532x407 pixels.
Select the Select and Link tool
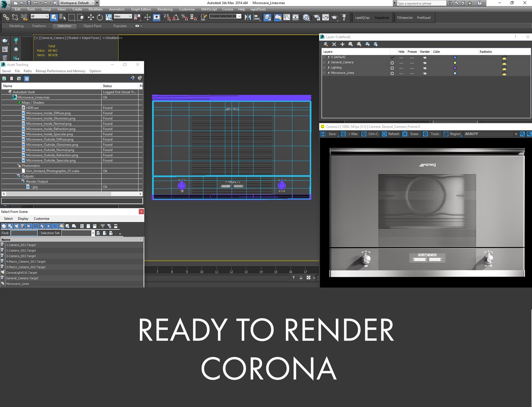tap(6, 17)
